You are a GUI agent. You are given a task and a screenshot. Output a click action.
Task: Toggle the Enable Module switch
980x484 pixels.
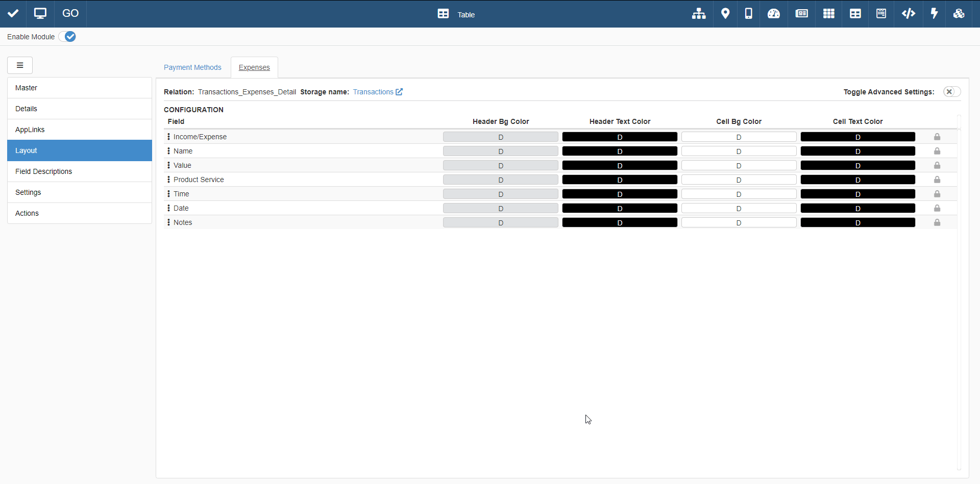[67, 37]
